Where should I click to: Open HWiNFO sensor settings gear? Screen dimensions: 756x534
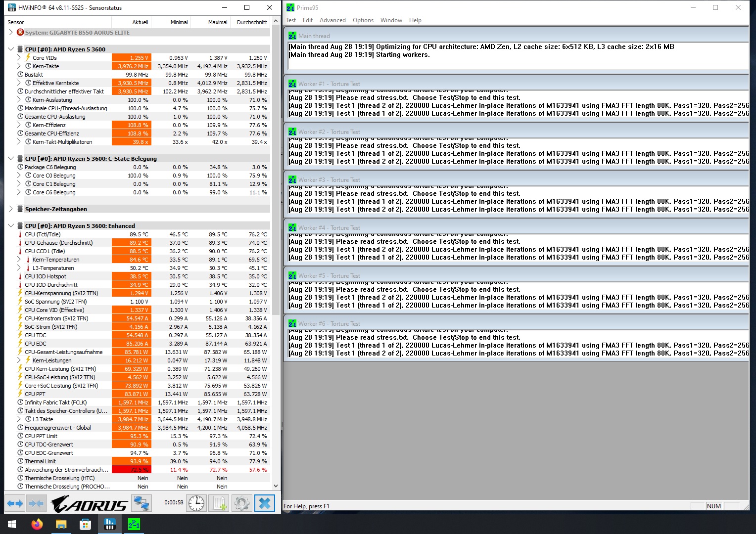click(x=242, y=503)
